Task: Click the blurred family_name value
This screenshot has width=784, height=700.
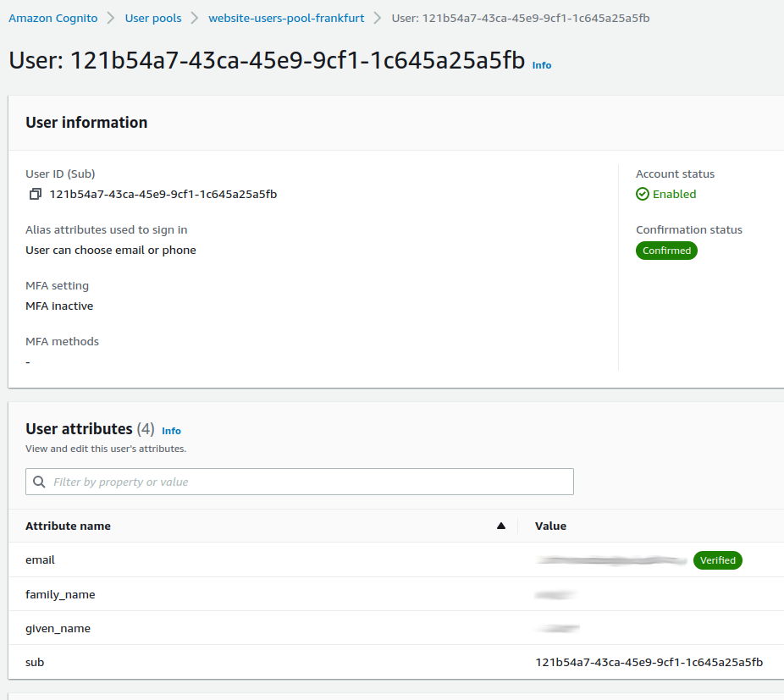Action: (555, 594)
